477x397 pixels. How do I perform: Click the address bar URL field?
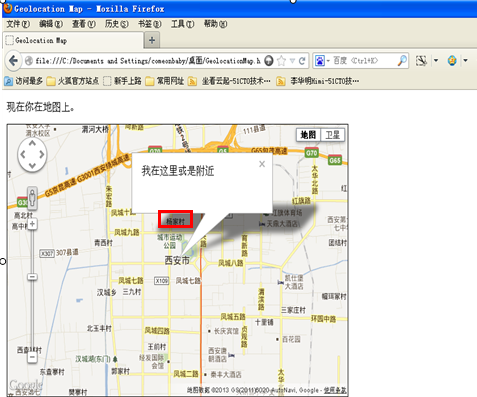[148, 61]
